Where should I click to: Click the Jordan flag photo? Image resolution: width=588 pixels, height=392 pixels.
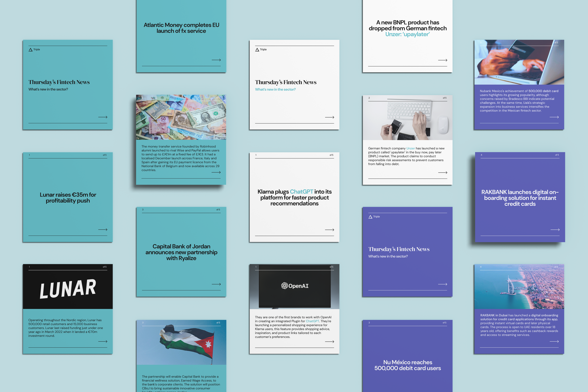(x=181, y=342)
